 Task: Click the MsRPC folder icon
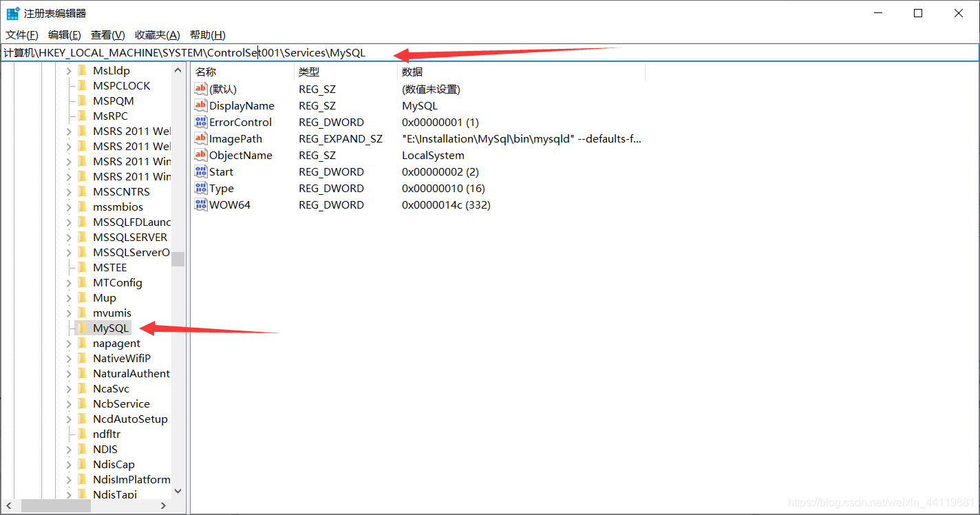[x=82, y=116]
